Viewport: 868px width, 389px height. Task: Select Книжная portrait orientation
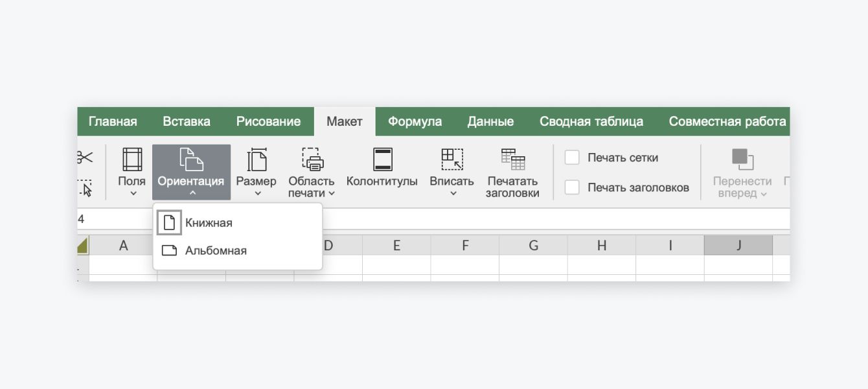tap(208, 223)
